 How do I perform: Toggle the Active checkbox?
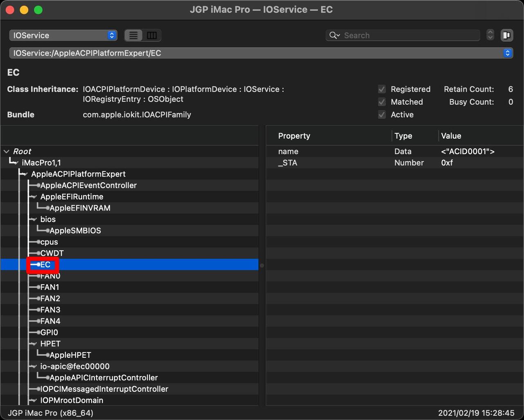tap(382, 115)
